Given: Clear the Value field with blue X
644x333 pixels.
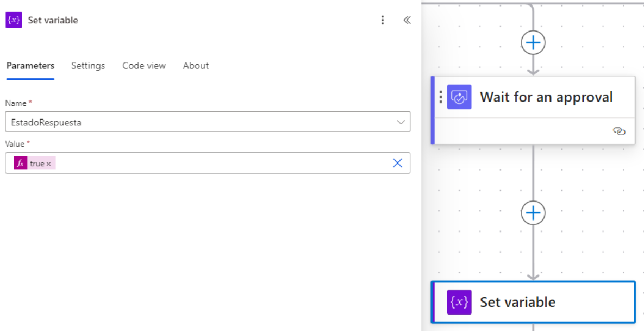Looking at the screenshot, I should point(397,163).
